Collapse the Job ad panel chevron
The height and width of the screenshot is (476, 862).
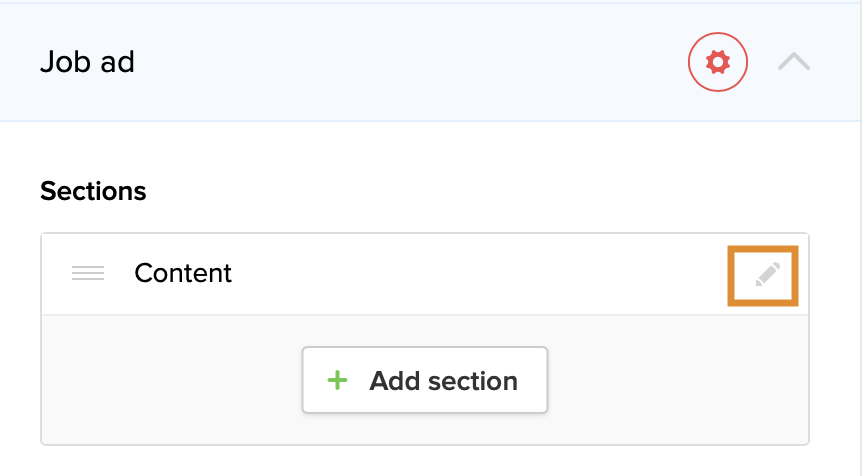point(794,63)
